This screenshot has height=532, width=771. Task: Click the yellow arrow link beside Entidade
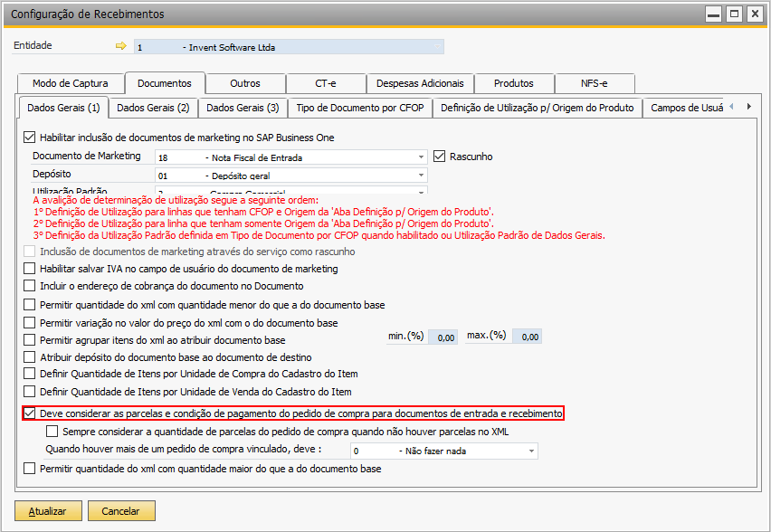click(x=121, y=46)
